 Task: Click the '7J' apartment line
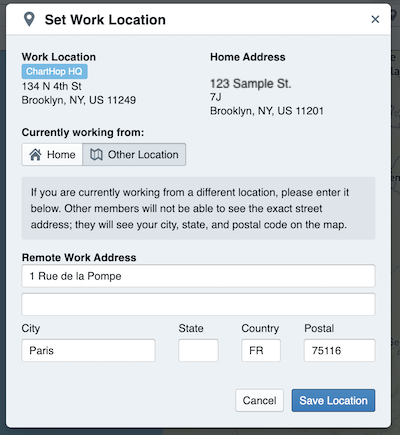216,97
